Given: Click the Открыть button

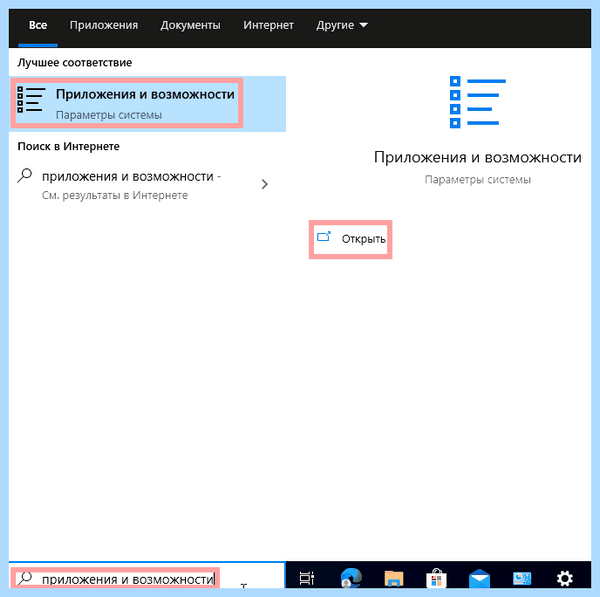Looking at the screenshot, I should point(351,239).
